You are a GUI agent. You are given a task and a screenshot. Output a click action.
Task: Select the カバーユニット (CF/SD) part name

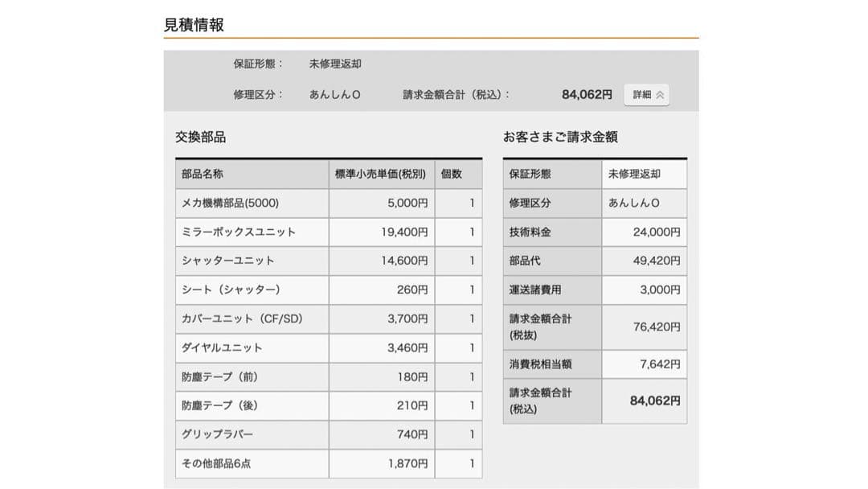coord(242,318)
